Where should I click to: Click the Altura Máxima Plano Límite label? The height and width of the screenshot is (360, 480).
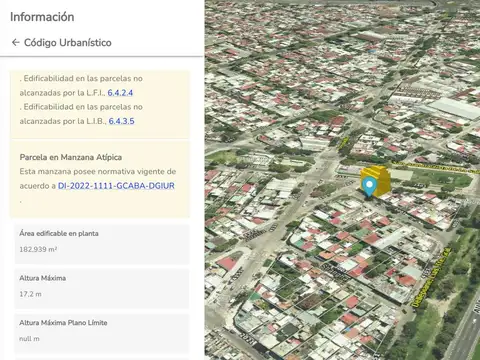[63, 323]
